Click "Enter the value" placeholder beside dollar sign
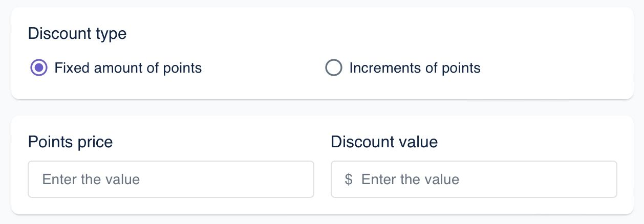 click(410, 180)
